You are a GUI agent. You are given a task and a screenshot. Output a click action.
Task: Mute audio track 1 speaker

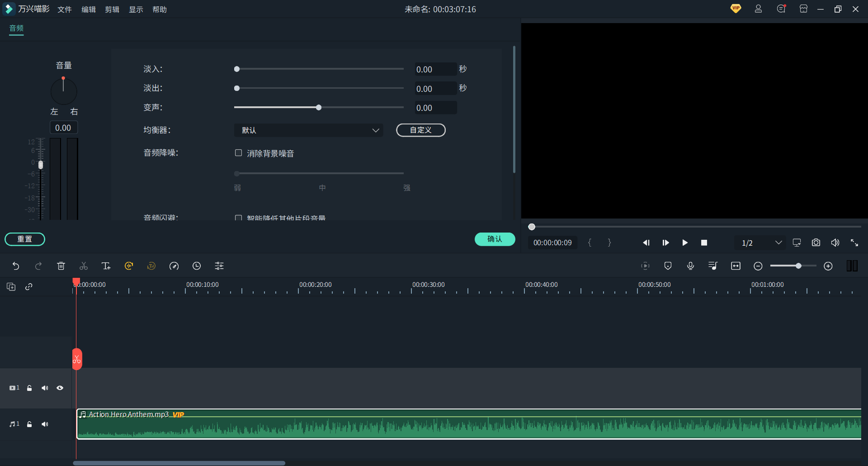[45, 424]
